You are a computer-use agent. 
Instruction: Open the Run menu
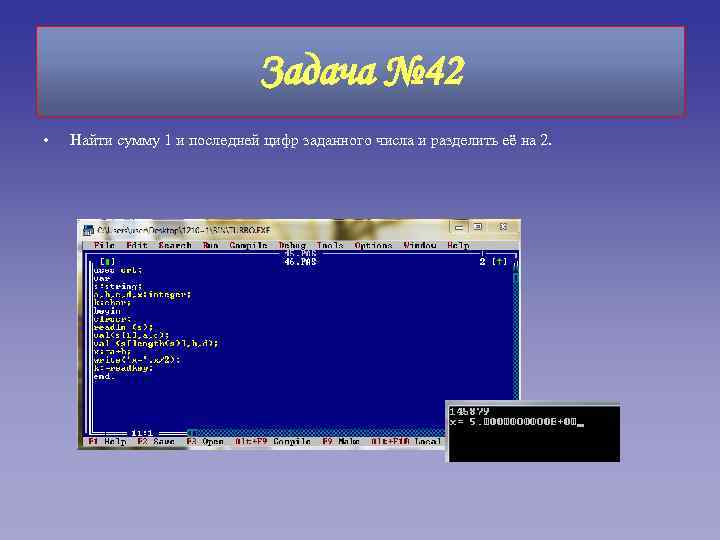click(x=210, y=246)
